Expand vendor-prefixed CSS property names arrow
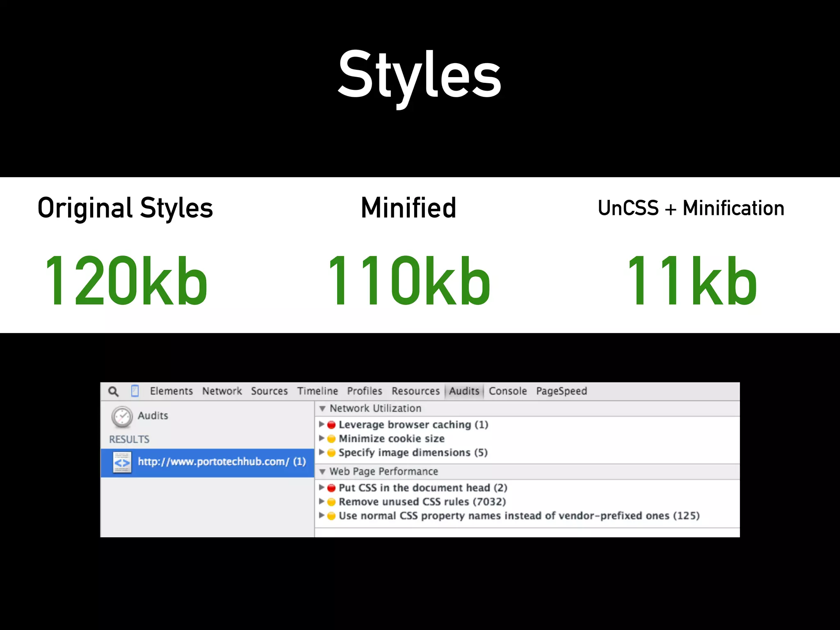This screenshot has height=630, width=840. [x=322, y=515]
